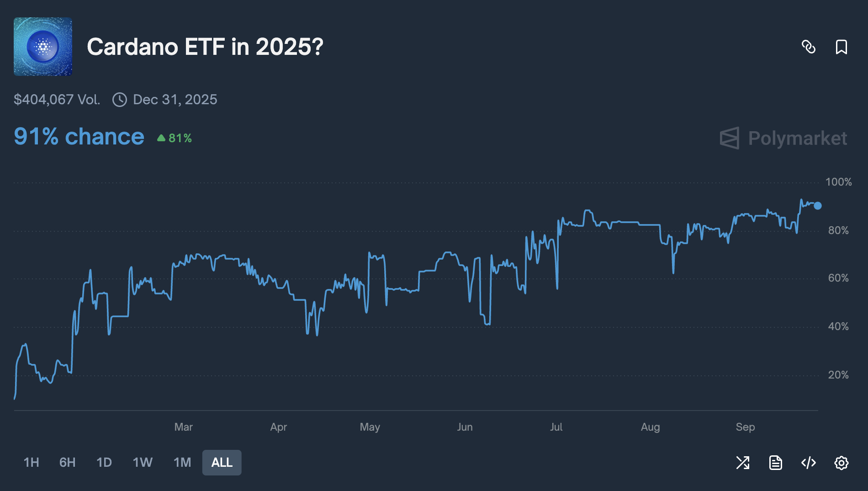Image resolution: width=868 pixels, height=491 pixels.
Task: Select the 1M time range
Action: pyautogui.click(x=182, y=462)
